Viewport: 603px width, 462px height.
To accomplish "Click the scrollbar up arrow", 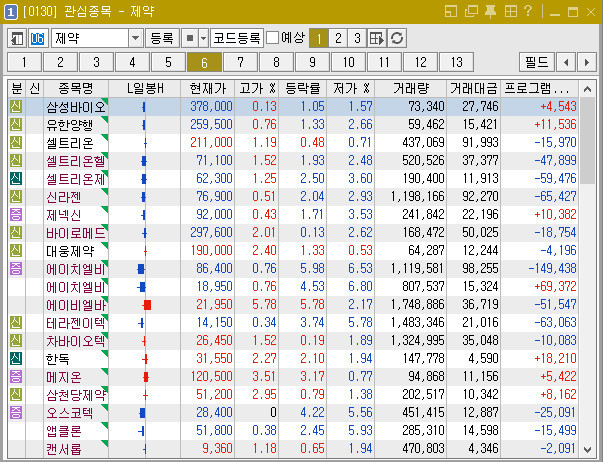I will 587,89.
